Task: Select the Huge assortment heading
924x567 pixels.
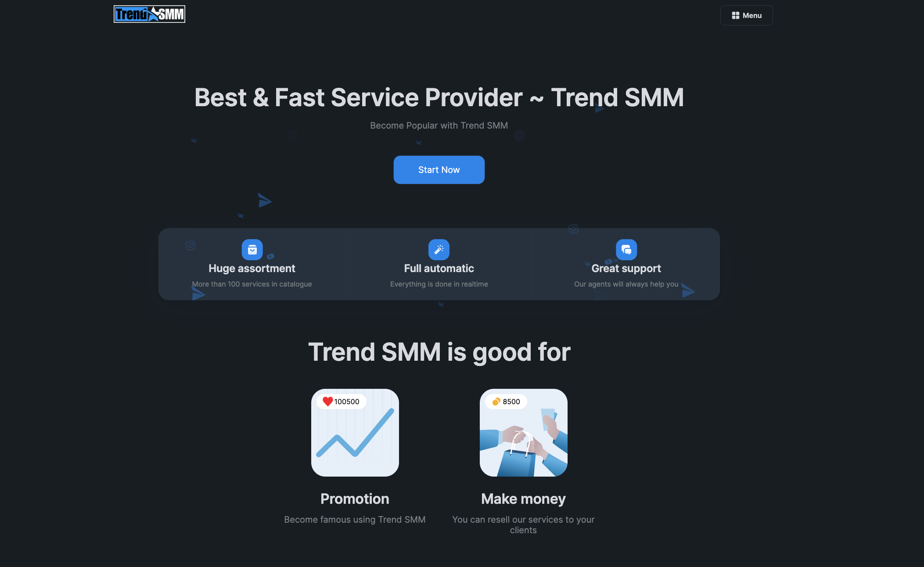Action: (x=252, y=268)
